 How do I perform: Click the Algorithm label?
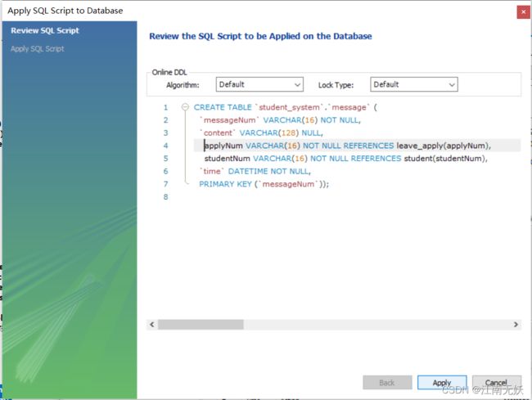coord(183,85)
